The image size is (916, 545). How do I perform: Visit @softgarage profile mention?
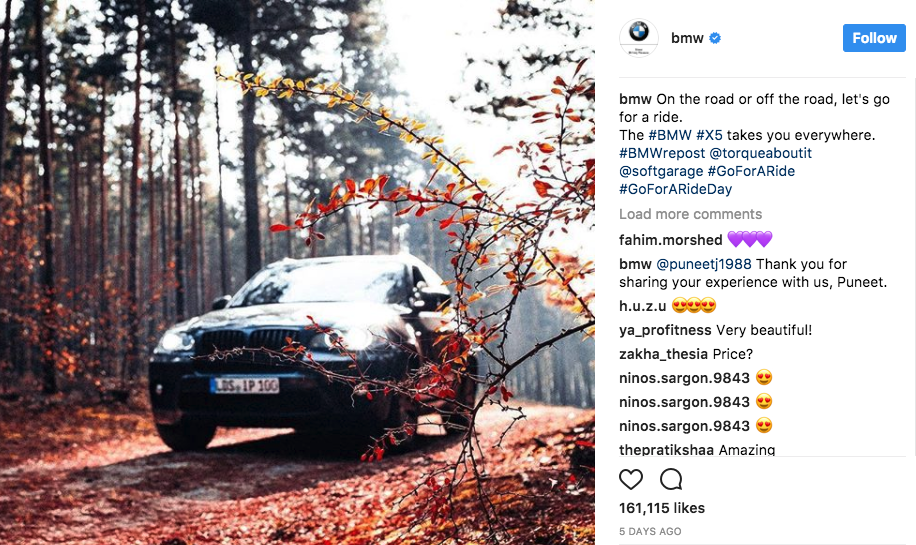point(661,171)
